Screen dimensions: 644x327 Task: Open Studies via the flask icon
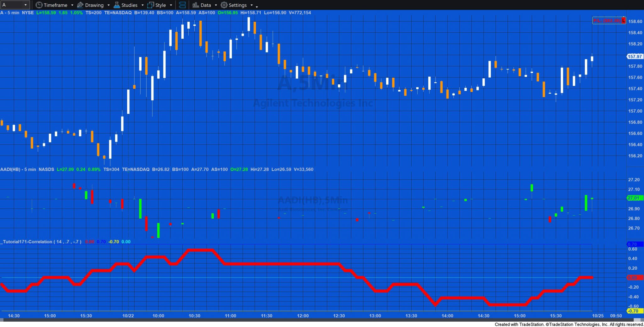pos(117,5)
